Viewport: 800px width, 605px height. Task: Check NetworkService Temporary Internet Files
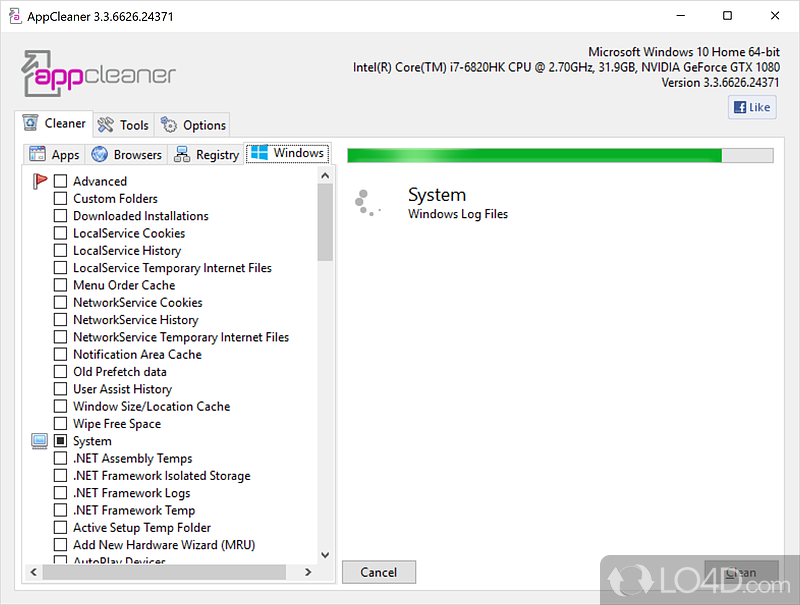click(x=60, y=337)
